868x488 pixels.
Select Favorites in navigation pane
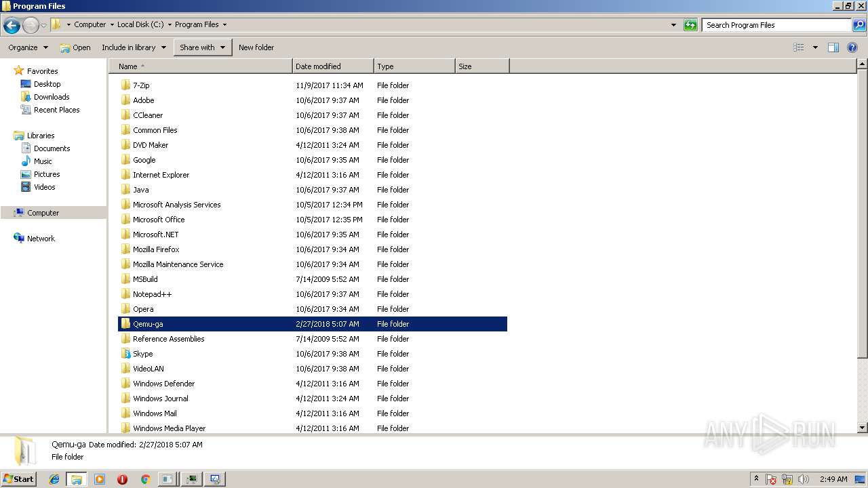[42, 71]
